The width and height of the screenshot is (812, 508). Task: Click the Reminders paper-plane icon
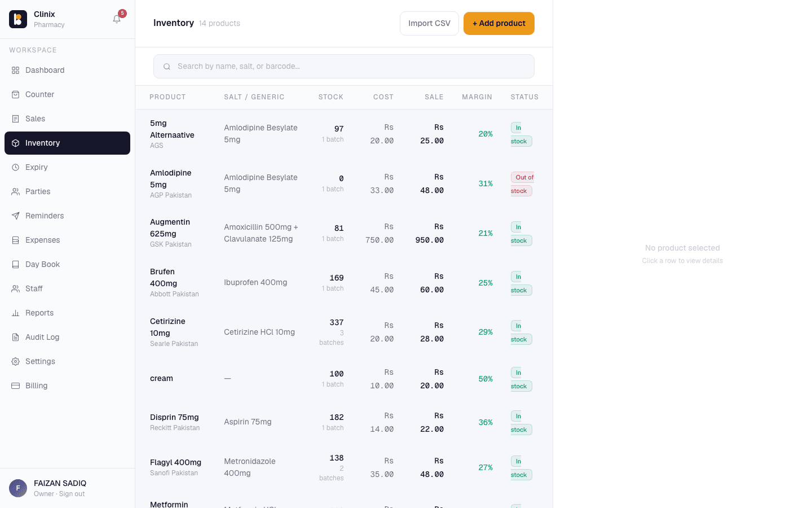click(16, 216)
